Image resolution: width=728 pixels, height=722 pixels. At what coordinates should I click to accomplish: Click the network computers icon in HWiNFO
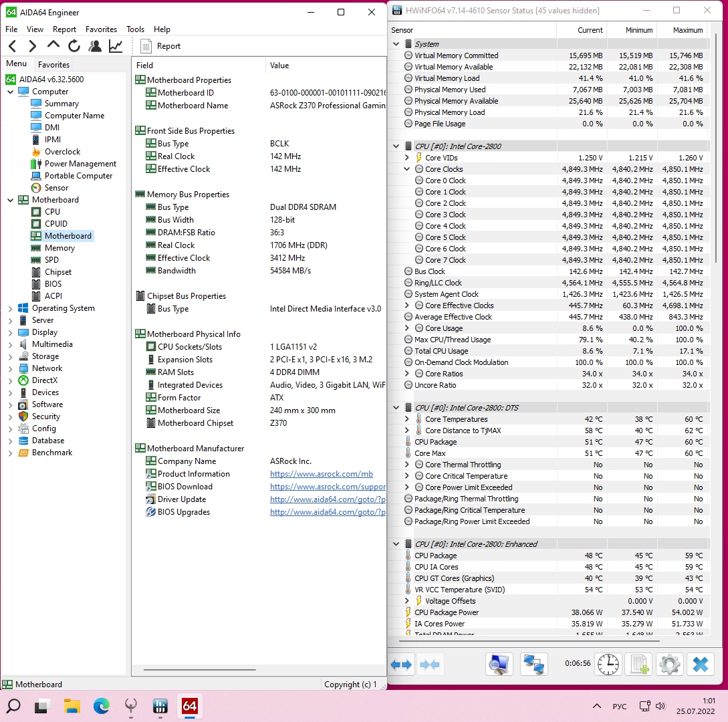point(533,665)
